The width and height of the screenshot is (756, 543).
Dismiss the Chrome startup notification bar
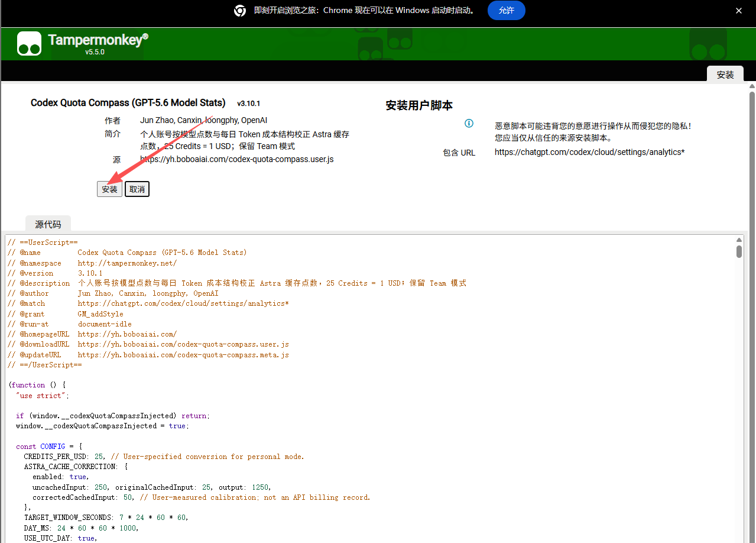738,11
